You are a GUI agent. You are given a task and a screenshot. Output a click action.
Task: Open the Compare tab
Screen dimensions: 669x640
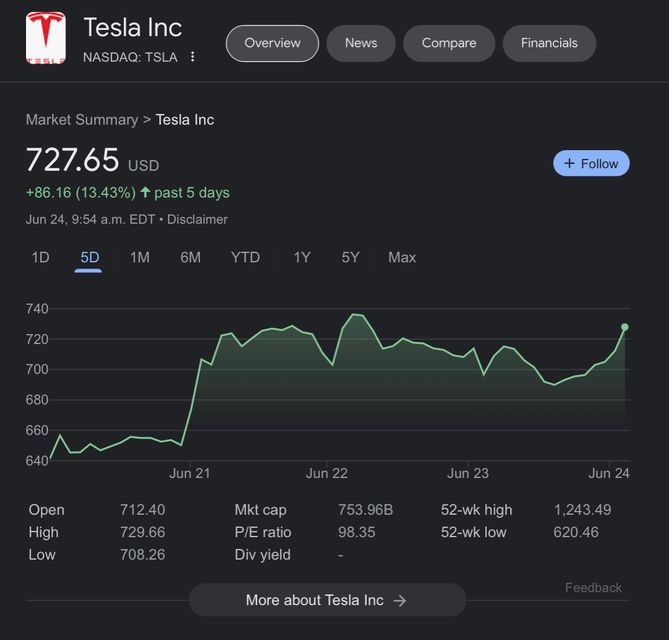pos(449,43)
